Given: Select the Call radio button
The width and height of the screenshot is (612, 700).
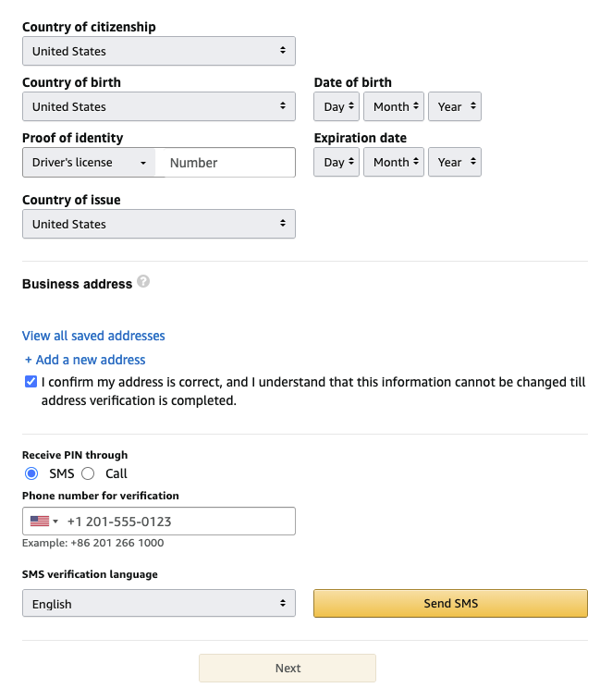Looking at the screenshot, I should (x=89, y=473).
